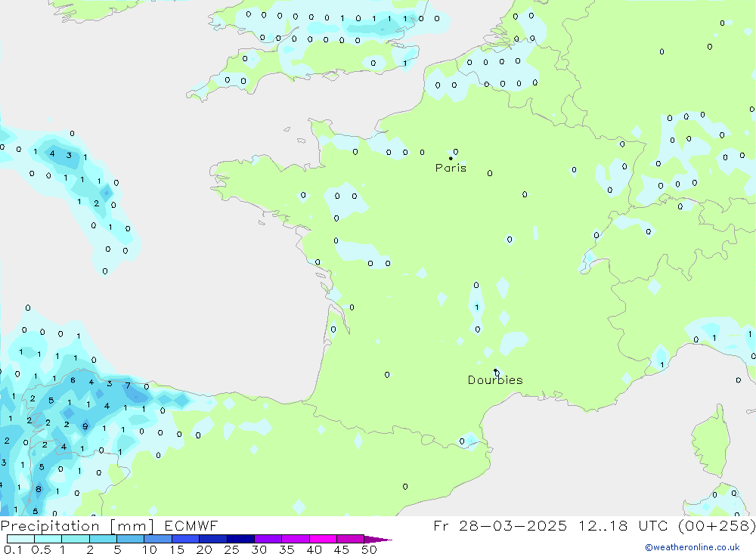Click the ECMWF model name

pos(191,525)
